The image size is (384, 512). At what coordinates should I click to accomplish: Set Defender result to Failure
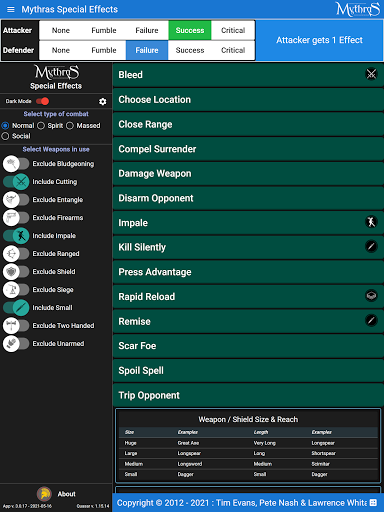coord(147,50)
